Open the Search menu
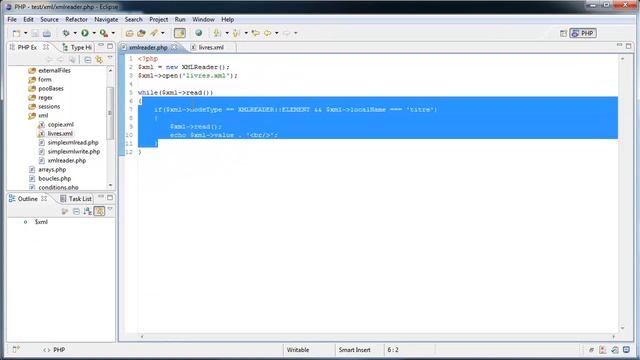Viewport: 640px width, 360px height. [133, 20]
